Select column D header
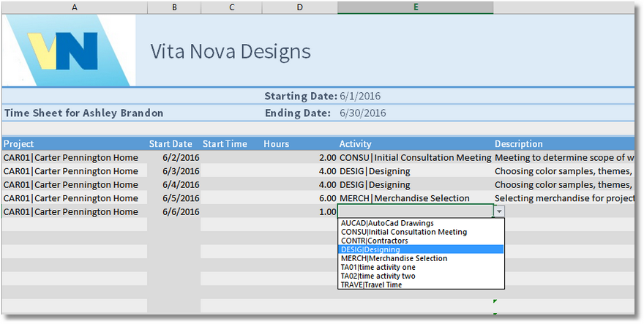The image size is (644, 324). coord(300,7)
